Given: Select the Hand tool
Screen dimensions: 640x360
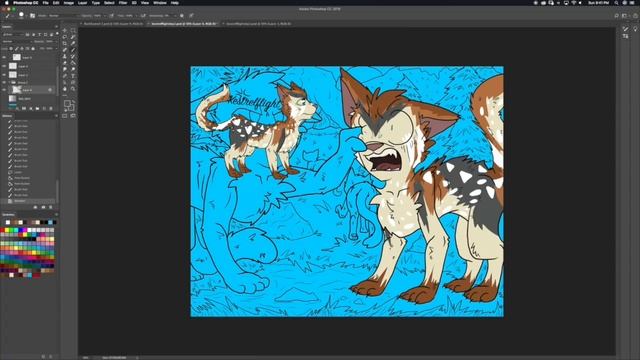Looking at the screenshot, I should (x=65, y=89).
